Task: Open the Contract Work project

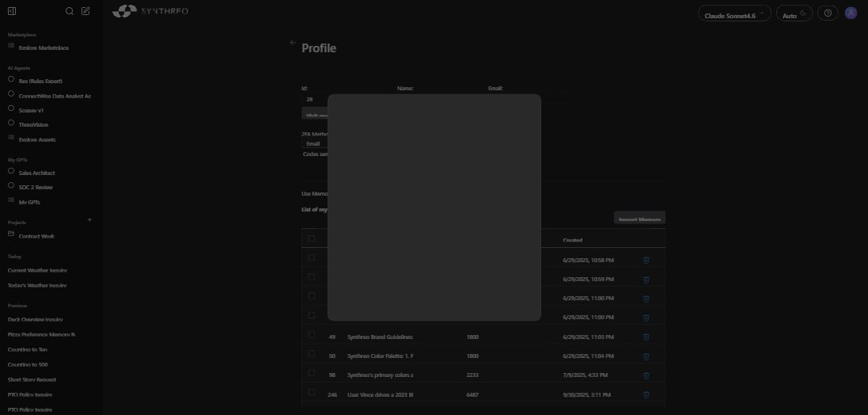Action: pyautogui.click(x=36, y=236)
